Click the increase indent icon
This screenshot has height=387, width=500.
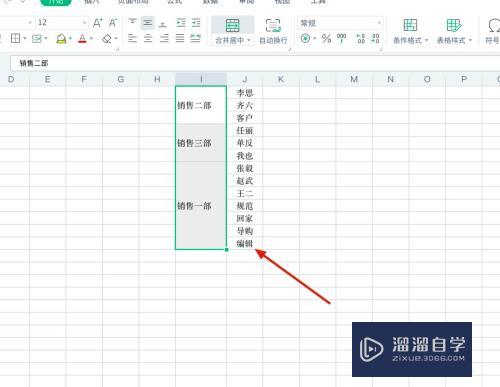[x=196, y=23]
